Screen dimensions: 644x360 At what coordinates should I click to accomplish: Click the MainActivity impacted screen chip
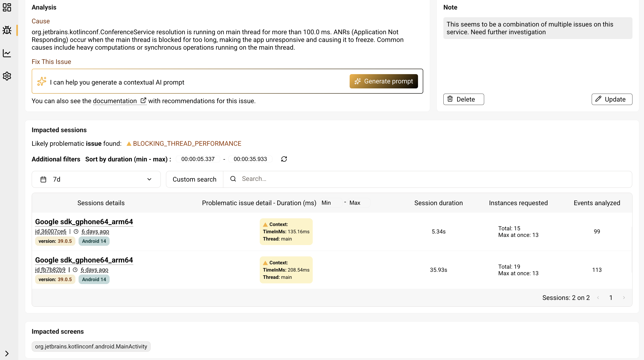[x=91, y=346]
